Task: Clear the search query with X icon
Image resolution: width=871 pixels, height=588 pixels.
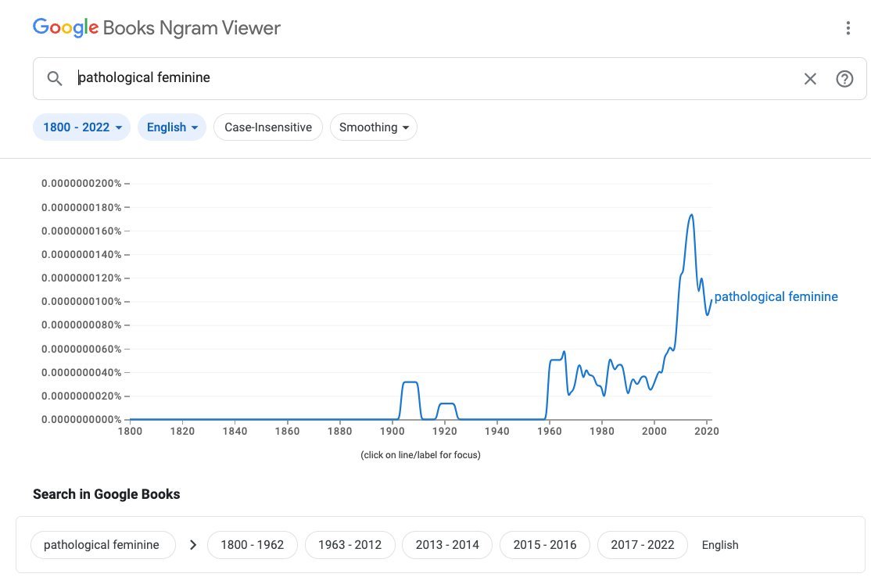Action: 810,78
